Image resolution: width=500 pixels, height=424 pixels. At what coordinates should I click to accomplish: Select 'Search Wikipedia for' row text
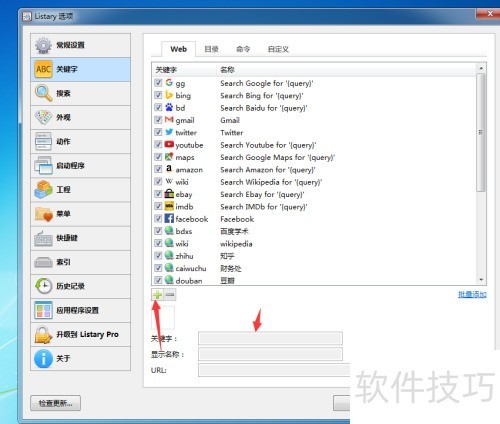point(271,182)
